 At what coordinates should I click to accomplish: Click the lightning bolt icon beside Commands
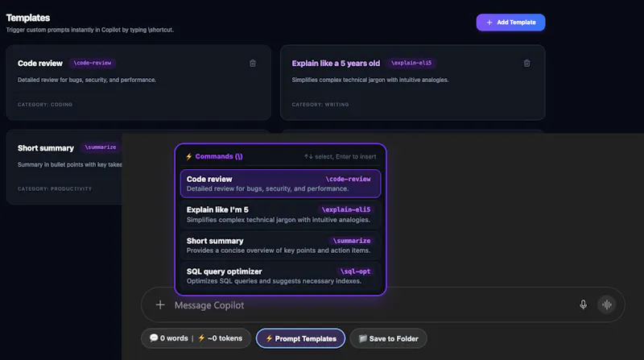click(189, 156)
